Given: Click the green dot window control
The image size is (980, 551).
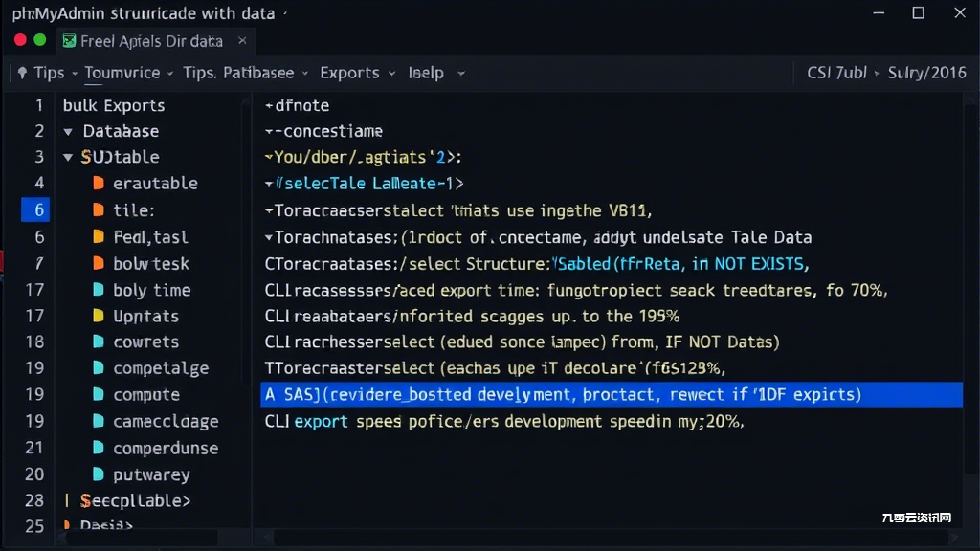Looking at the screenshot, I should tap(40, 40).
